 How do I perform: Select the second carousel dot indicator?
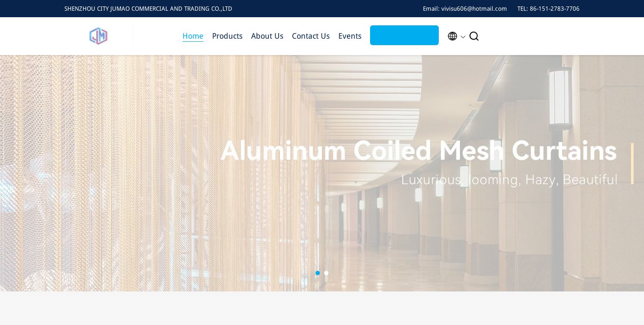(326, 273)
